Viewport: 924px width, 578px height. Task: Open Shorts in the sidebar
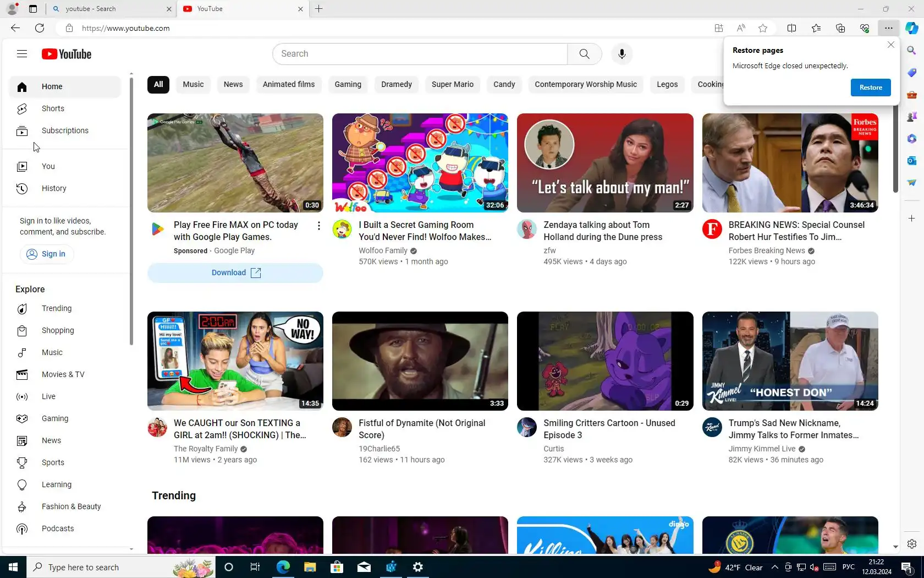(65, 108)
